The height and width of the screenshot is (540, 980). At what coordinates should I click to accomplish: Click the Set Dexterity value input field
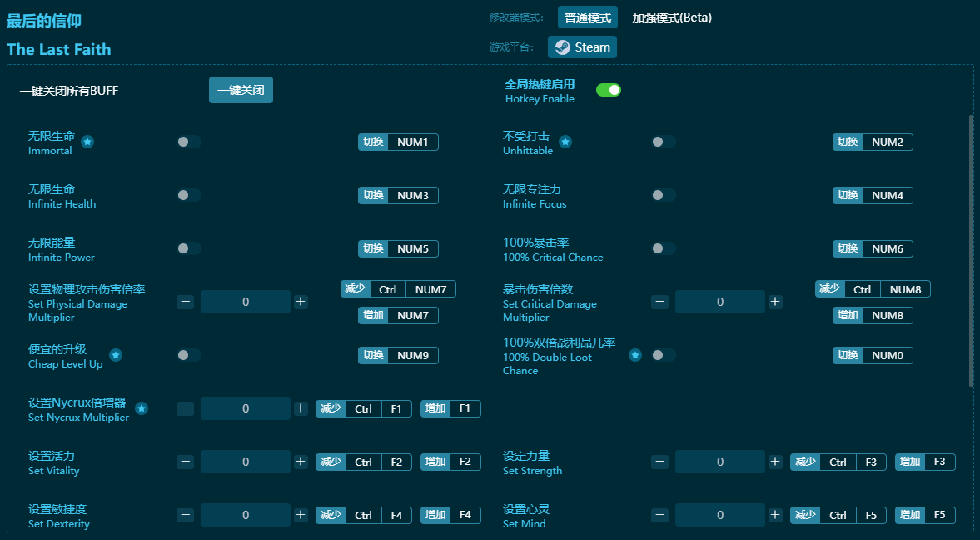tap(246, 515)
